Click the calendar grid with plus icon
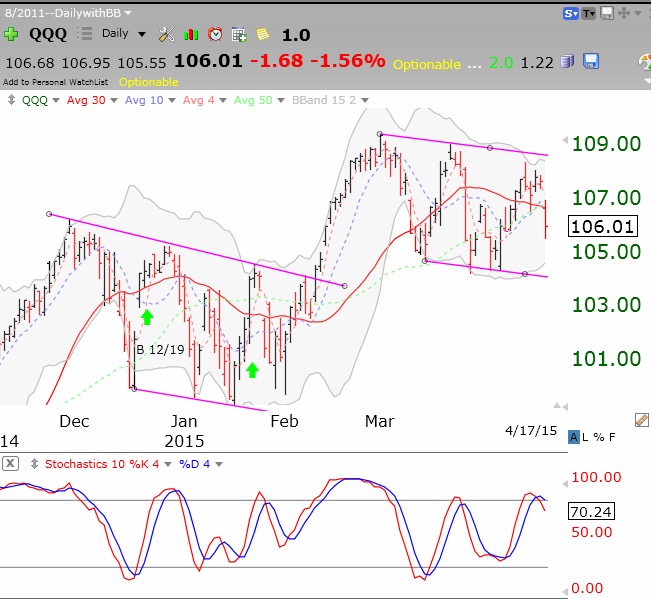Screen dimensions: 651x599 click(239, 34)
